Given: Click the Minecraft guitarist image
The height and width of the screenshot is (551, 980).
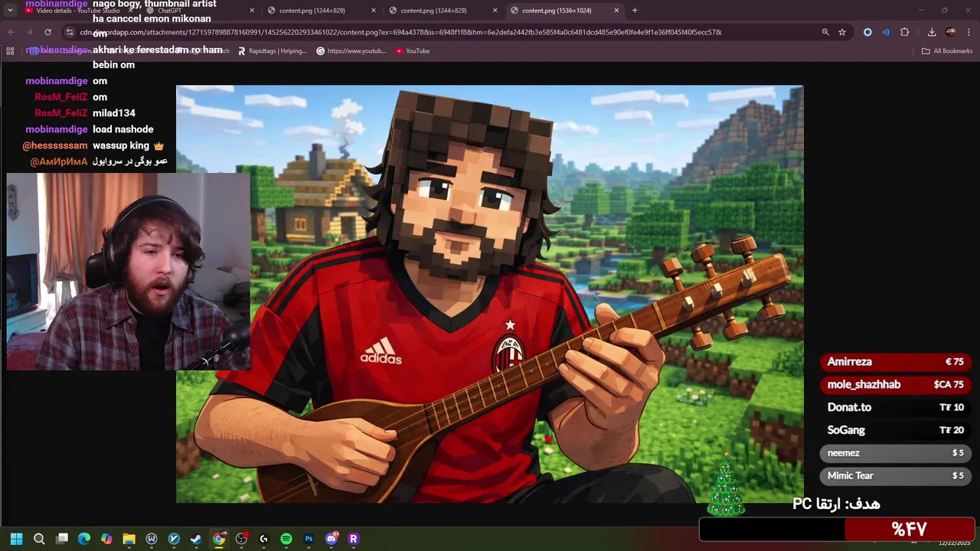Looking at the screenshot, I should pos(490,294).
